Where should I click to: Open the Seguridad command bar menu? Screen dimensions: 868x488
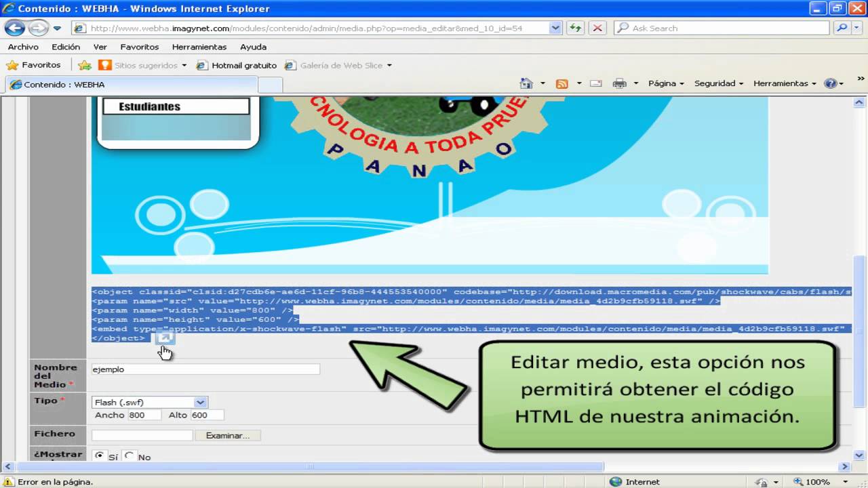coord(719,83)
